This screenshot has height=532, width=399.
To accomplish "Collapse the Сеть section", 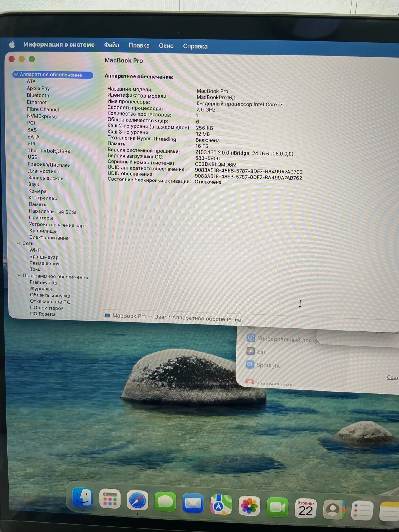I will [19, 243].
